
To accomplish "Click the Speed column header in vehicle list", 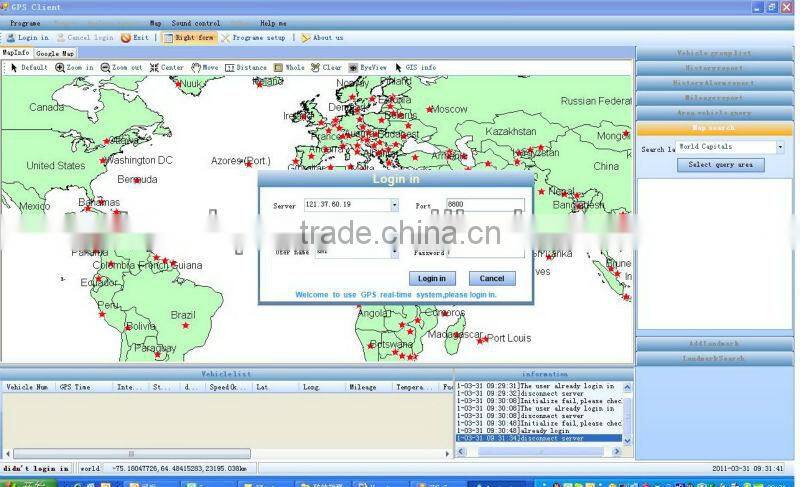I will point(228,388).
